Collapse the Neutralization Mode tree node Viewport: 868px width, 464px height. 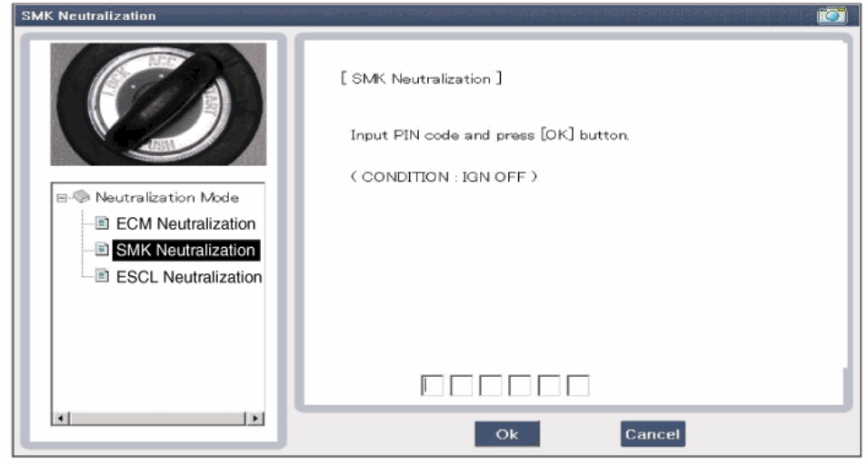pos(61,197)
